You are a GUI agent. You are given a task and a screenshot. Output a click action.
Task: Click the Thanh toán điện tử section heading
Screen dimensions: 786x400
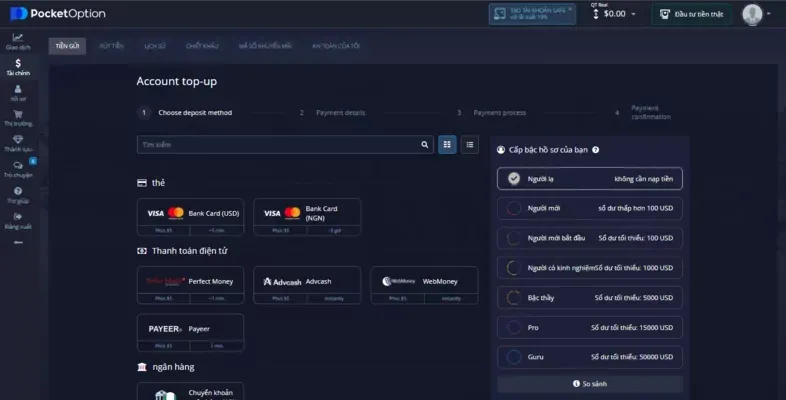(x=182, y=251)
